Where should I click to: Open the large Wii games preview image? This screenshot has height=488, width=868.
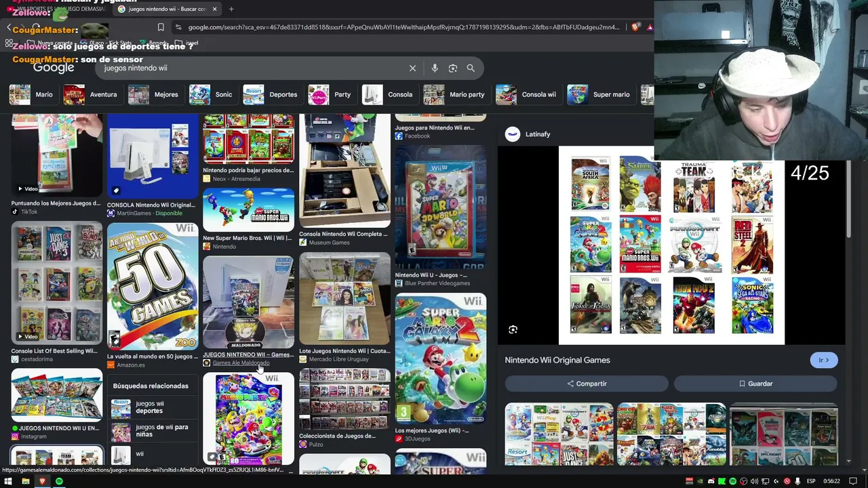coord(671,245)
